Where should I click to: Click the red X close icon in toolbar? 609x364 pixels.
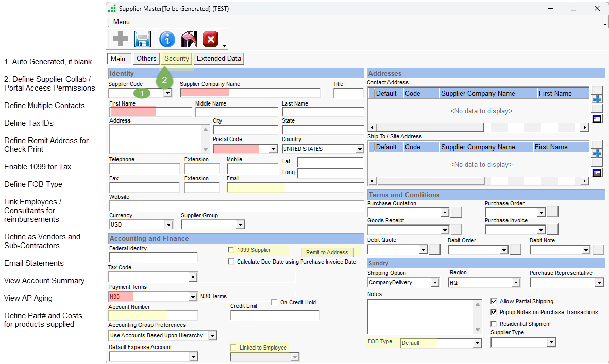(x=210, y=39)
